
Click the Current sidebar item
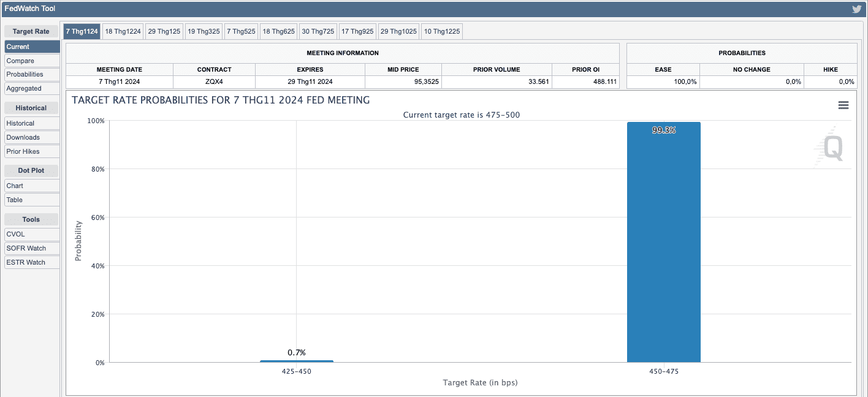pos(32,47)
